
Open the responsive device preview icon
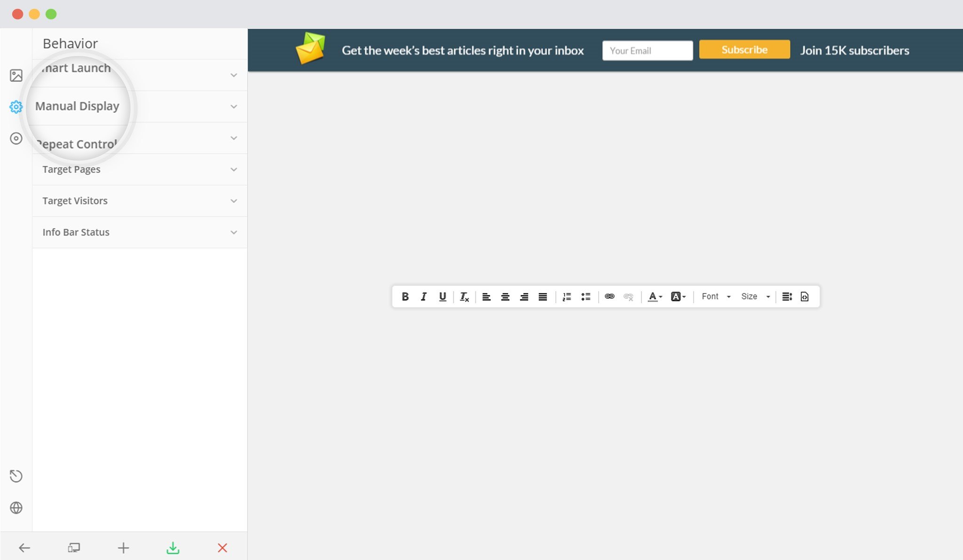coord(74,548)
